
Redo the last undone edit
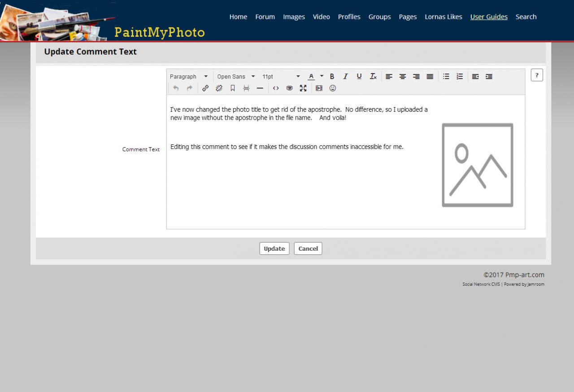pyautogui.click(x=190, y=88)
